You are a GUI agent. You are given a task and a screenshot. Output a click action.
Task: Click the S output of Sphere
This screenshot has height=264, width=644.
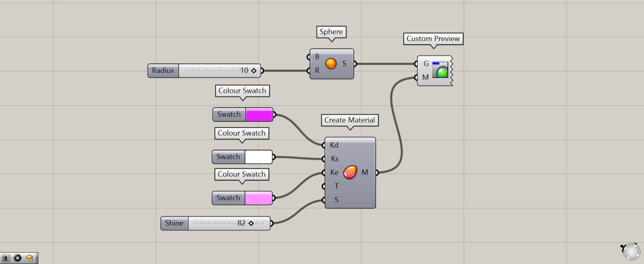[344, 64]
